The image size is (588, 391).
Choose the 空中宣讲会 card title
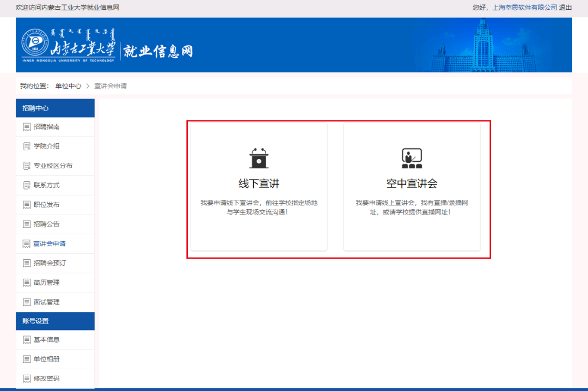tap(412, 183)
